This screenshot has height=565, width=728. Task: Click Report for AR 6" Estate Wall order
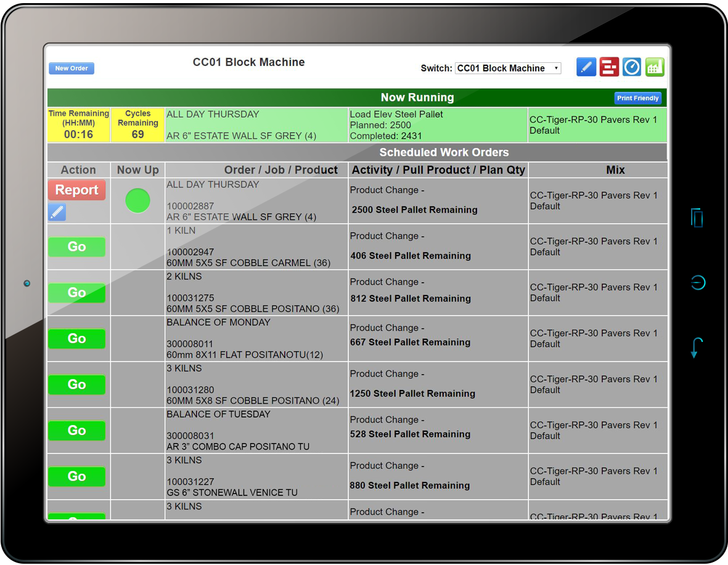[76, 190]
